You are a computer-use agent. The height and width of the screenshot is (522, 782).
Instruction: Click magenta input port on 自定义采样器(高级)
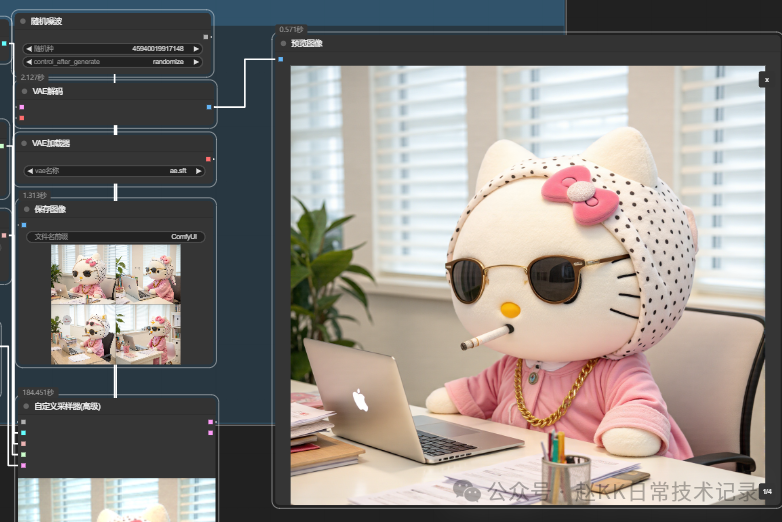pyautogui.click(x=23, y=466)
